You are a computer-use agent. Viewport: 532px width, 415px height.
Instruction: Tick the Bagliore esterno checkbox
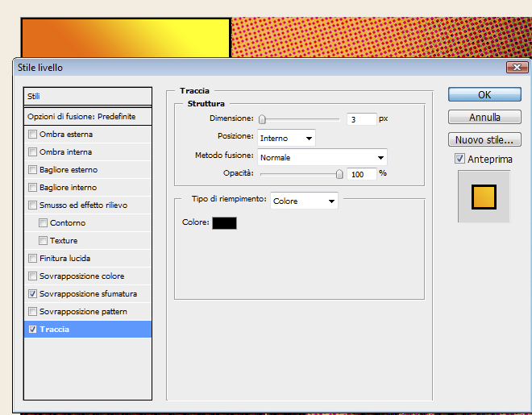pyautogui.click(x=32, y=169)
